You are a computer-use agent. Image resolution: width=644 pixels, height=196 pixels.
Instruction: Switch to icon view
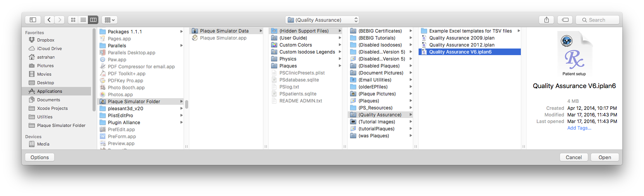pos(73,20)
